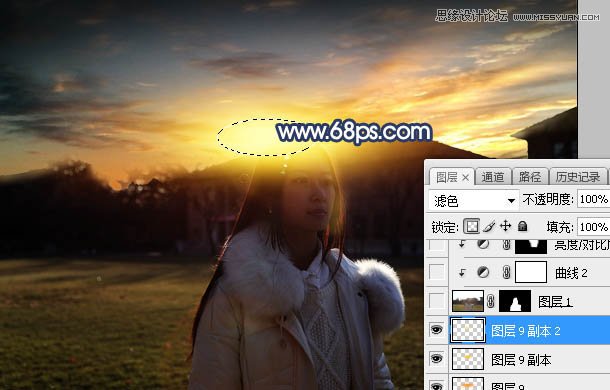Screen dimensions: 610x390
Task: Click mask link chain on 图层 1
Action: pos(491,301)
